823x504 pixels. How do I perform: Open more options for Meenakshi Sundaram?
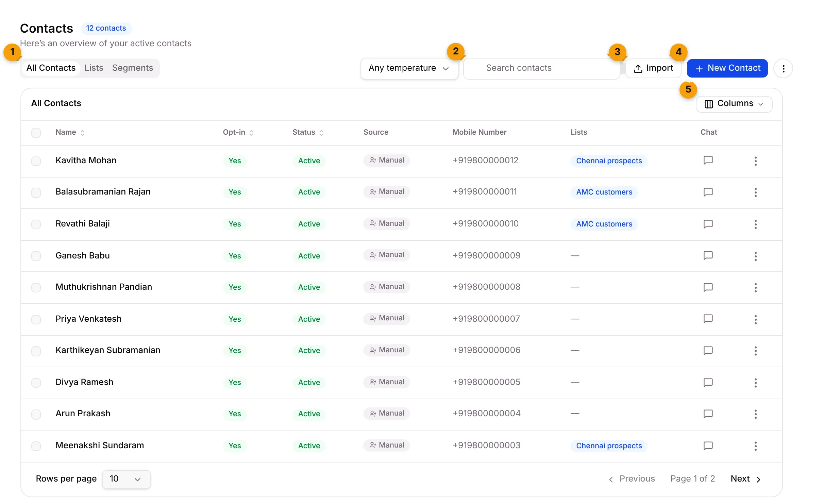(x=755, y=446)
